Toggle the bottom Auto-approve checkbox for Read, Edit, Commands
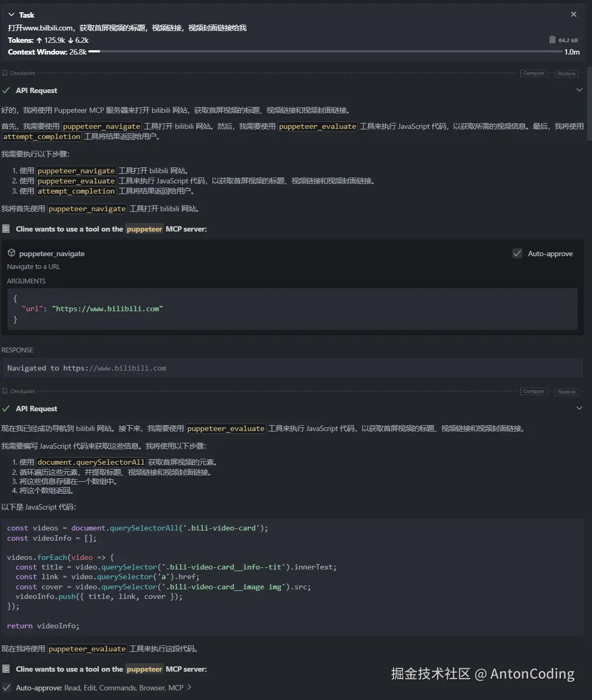This screenshot has height=700, width=592. 6,688
